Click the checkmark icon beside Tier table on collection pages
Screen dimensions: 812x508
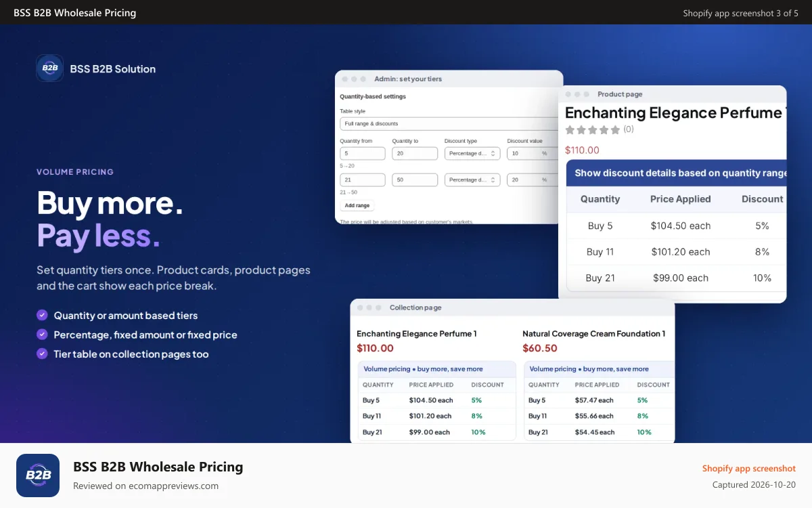click(x=42, y=354)
